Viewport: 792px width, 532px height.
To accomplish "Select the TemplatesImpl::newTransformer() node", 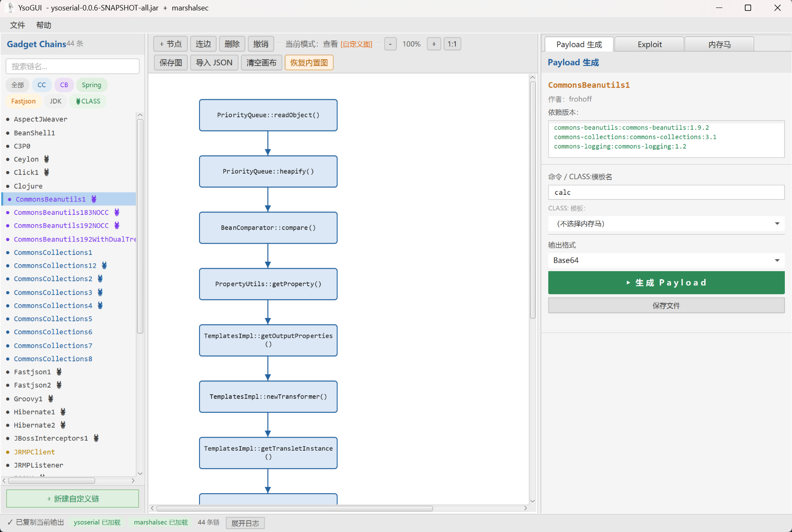I will [x=268, y=397].
